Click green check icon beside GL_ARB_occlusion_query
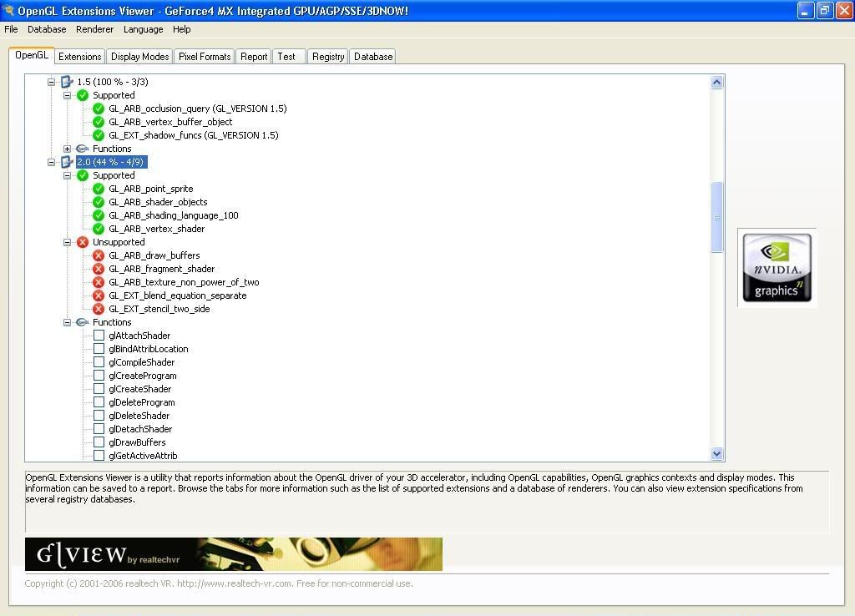The width and height of the screenshot is (855, 616). [99, 109]
